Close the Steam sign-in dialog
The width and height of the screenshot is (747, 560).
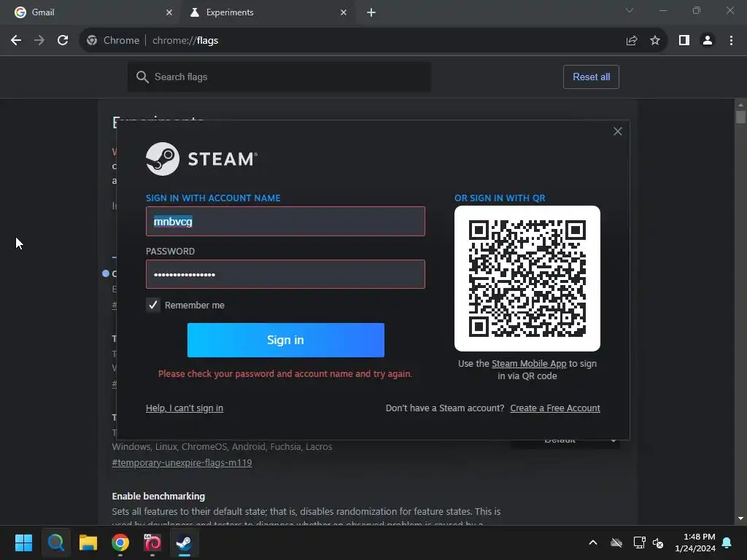(x=617, y=131)
